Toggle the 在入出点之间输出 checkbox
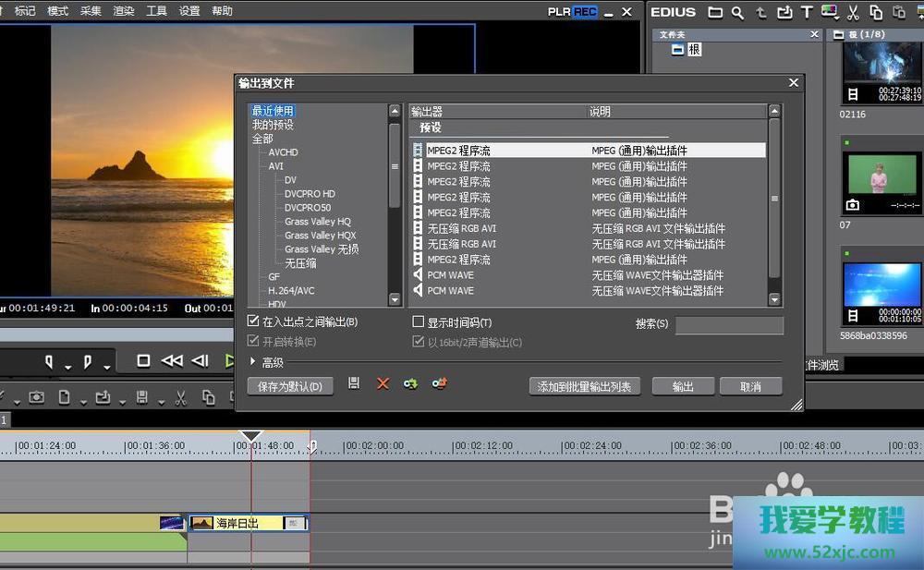Viewport: 924px width, 570px height. (x=254, y=321)
